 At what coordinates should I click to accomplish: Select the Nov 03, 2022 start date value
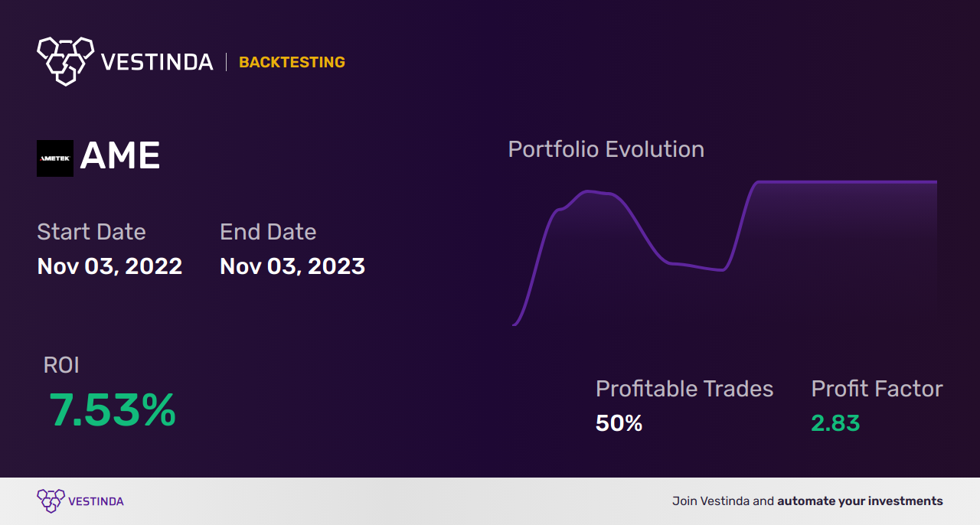(109, 266)
